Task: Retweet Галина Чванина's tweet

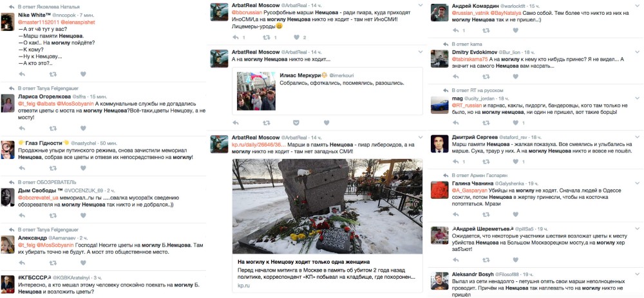Action: coord(486,214)
